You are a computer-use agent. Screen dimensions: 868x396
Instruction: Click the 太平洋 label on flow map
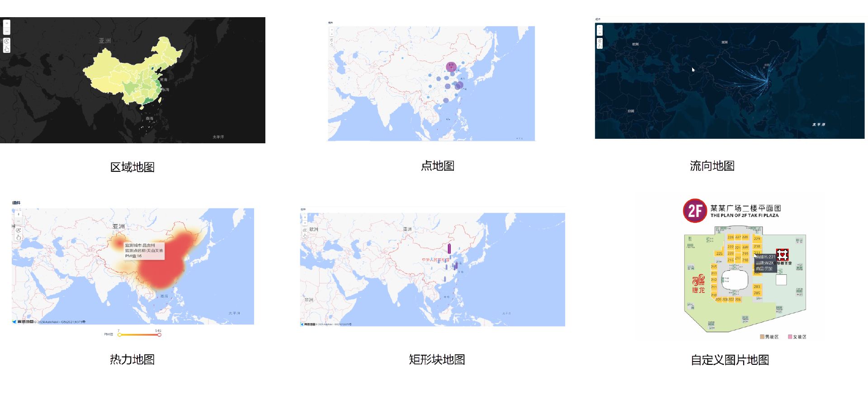point(818,124)
